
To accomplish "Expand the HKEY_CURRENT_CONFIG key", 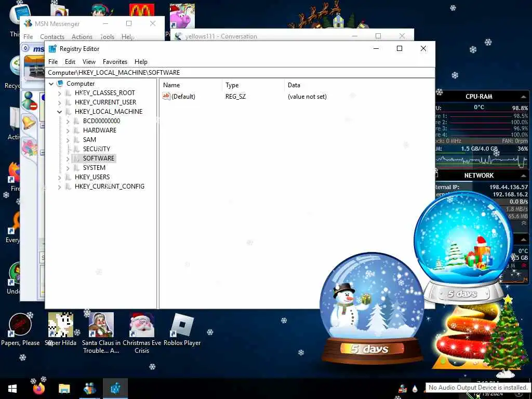I will pos(60,187).
